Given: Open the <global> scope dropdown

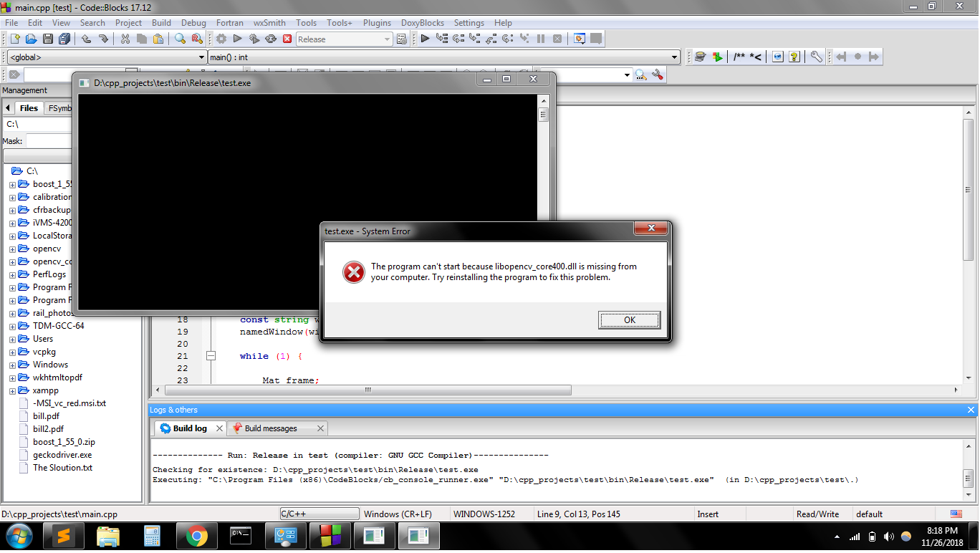Looking at the screenshot, I should point(201,57).
